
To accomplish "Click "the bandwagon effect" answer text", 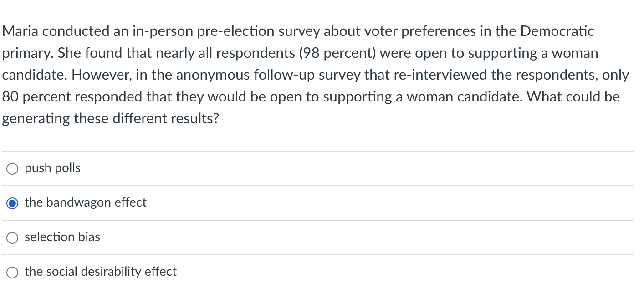I will tap(86, 202).
